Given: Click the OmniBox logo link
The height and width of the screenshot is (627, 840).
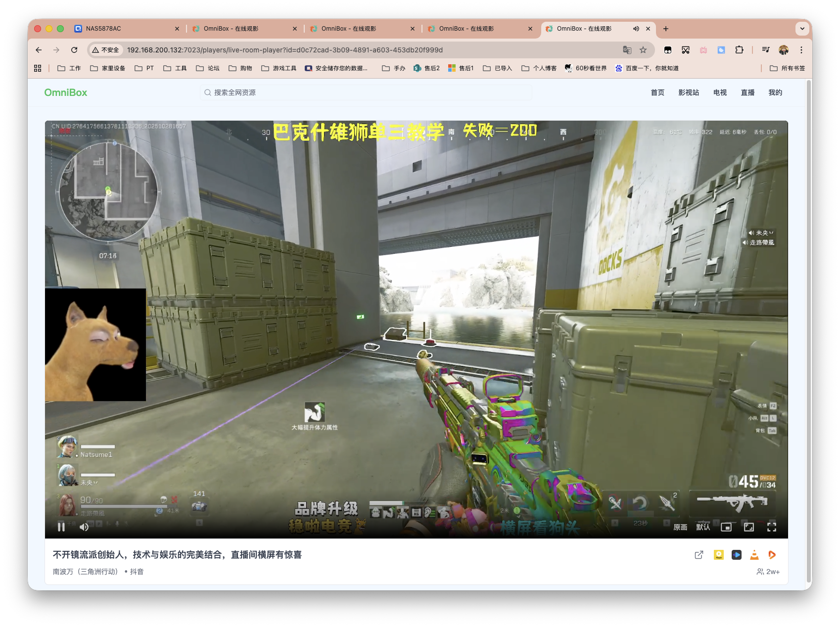Looking at the screenshot, I should point(66,92).
